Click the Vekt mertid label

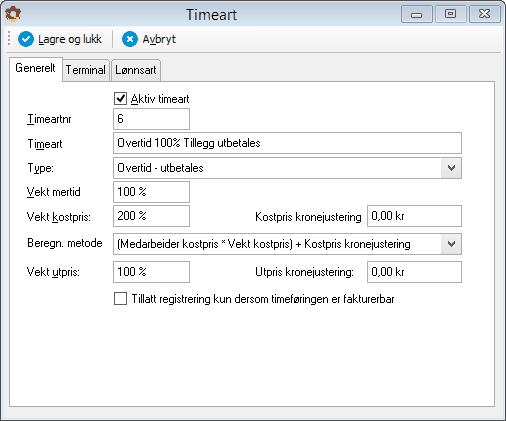click(54, 192)
